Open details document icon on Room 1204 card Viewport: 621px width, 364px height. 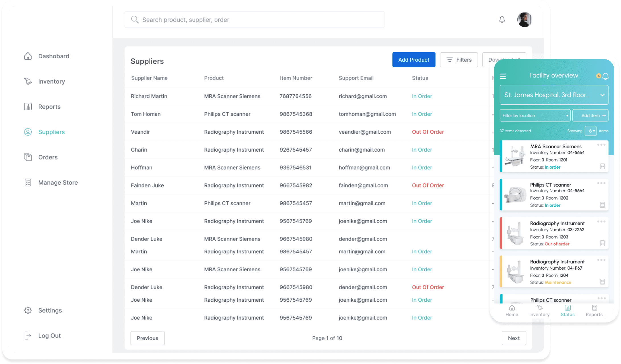click(x=603, y=282)
